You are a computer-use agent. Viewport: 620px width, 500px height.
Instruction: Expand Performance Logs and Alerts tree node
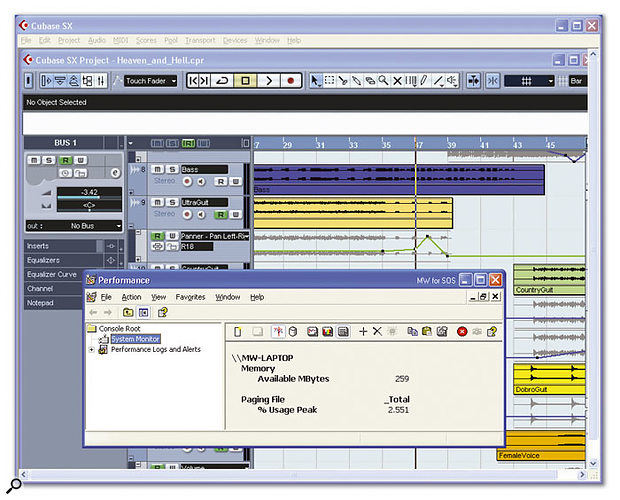tap(91, 349)
